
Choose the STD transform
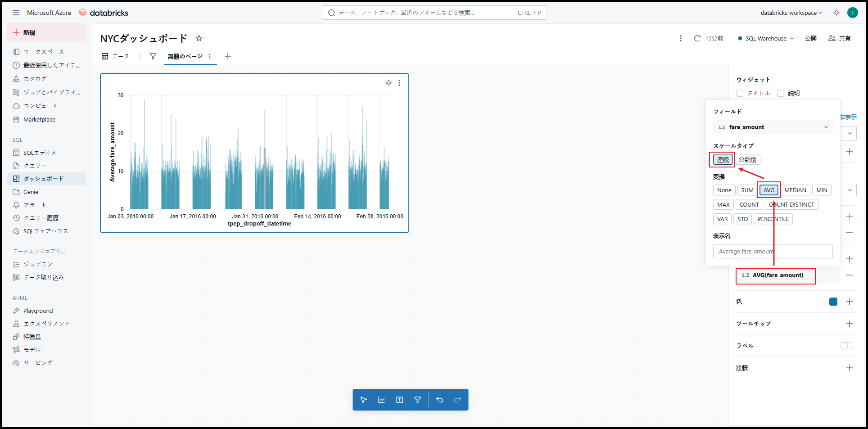(743, 219)
